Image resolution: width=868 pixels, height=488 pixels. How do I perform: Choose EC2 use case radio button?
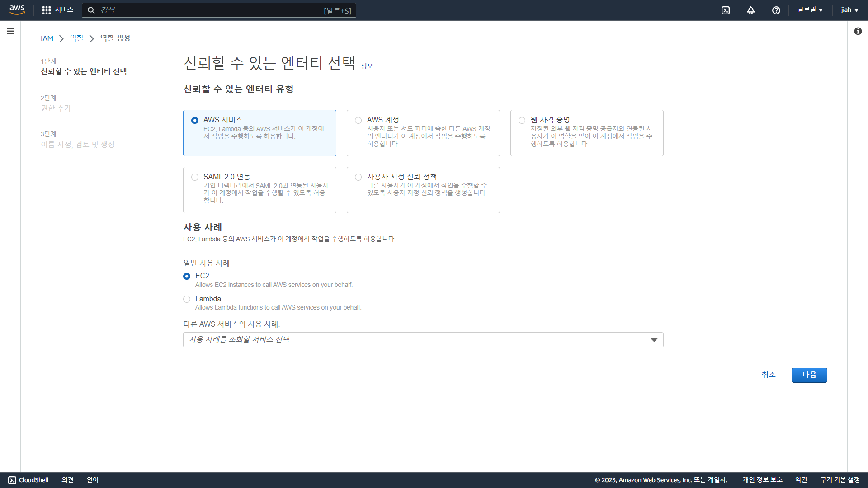[187, 276]
